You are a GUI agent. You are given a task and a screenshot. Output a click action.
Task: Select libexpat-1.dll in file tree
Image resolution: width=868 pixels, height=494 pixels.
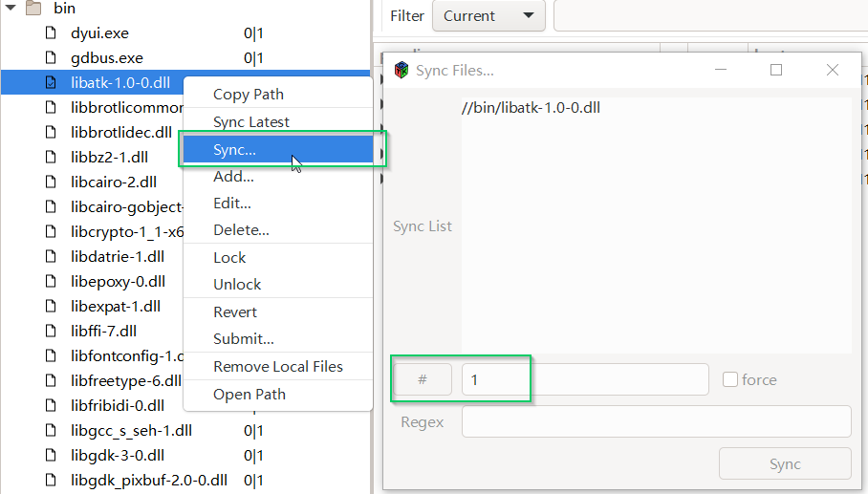(115, 307)
